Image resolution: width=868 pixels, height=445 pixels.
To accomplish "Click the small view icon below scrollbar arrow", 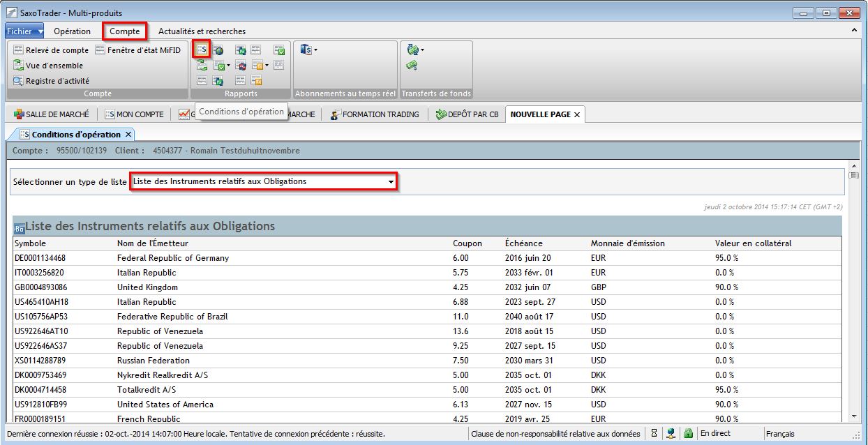I will pos(853,176).
